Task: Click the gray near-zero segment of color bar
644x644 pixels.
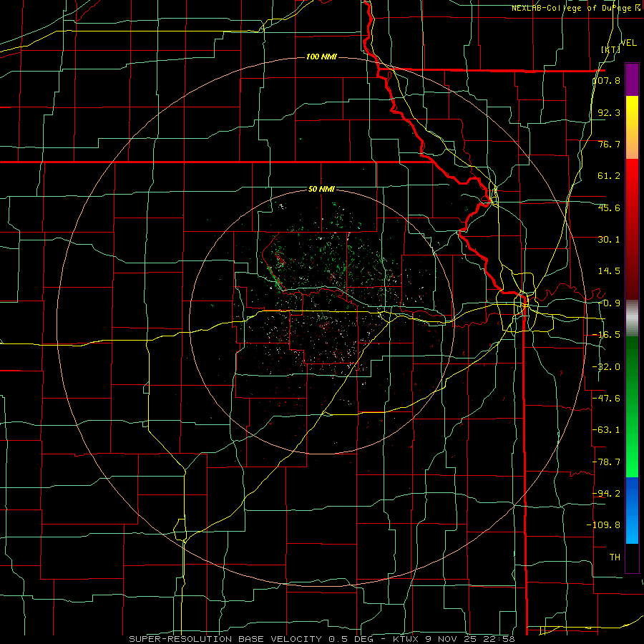Action: tap(632, 318)
